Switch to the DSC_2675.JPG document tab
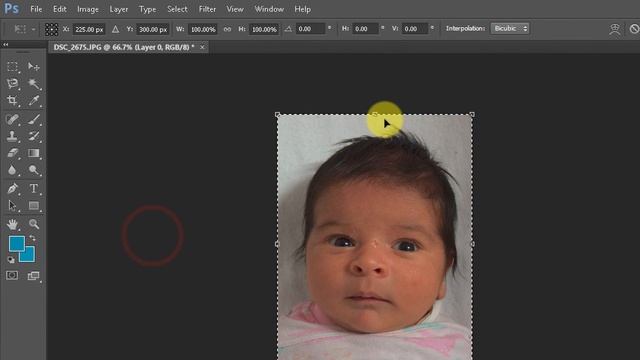Viewport: 640px width, 360px height. [124, 47]
